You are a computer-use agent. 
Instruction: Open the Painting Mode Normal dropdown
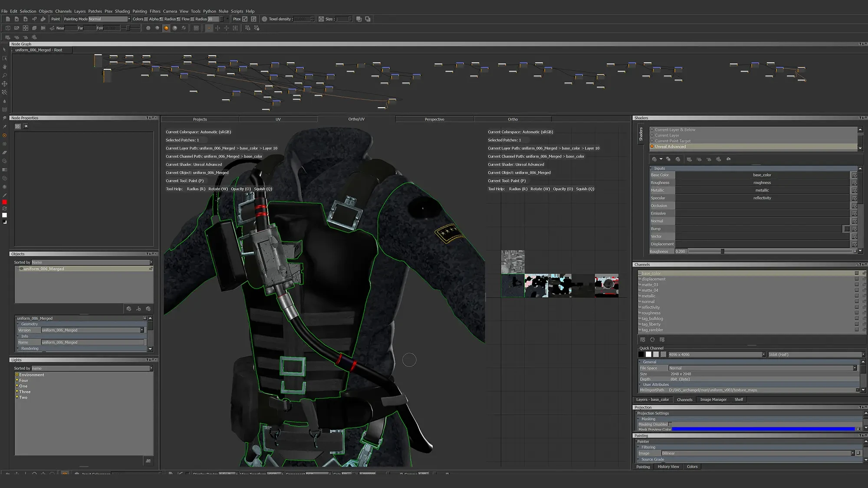click(109, 19)
